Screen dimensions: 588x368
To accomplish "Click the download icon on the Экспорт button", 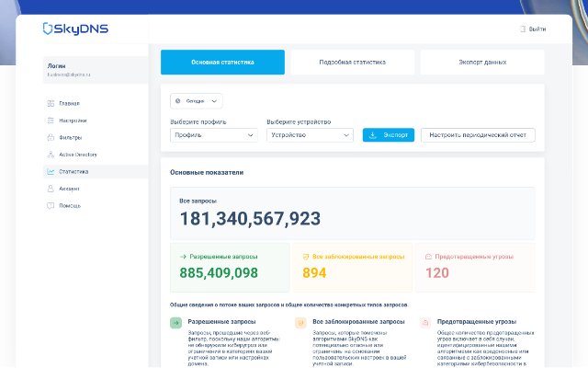I will click(372, 135).
